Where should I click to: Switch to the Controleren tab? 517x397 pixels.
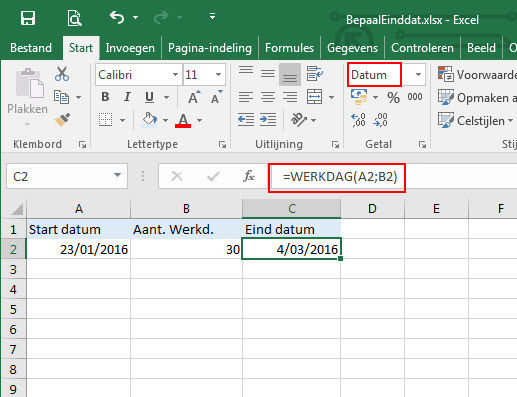coord(422,48)
